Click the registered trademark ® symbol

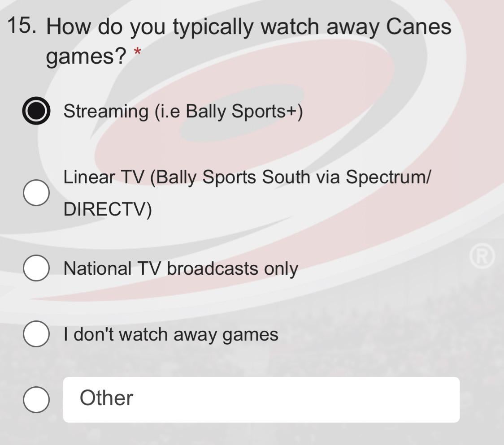(482, 256)
